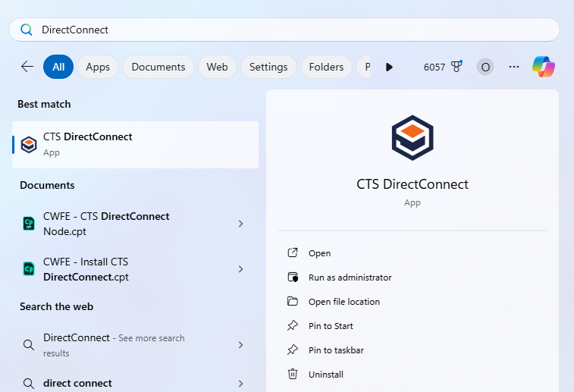Image resolution: width=574 pixels, height=392 pixels.
Task: Select the CTS DirectConnect best match result
Action: [135, 144]
